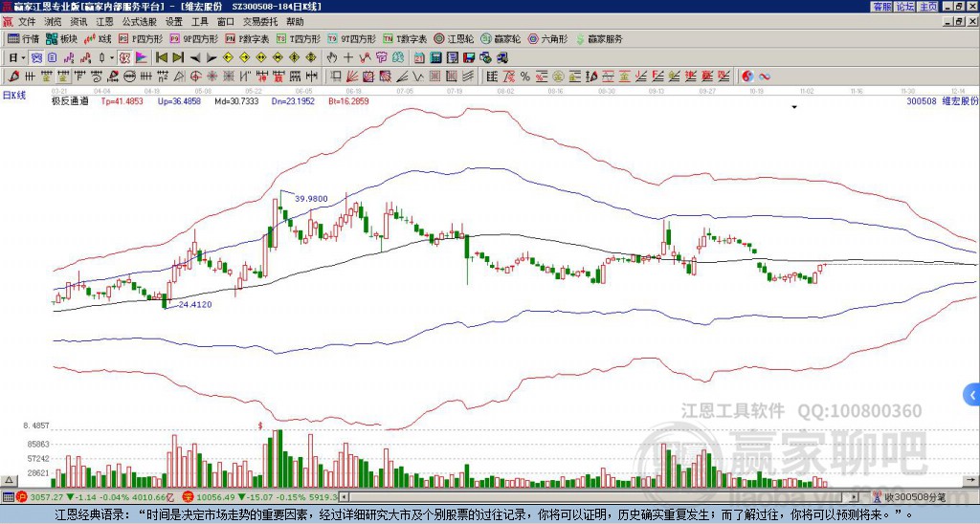This screenshot has width=980, height=524.
Task: Select the red pencil drawing tool icon
Action: [x=13, y=76]
